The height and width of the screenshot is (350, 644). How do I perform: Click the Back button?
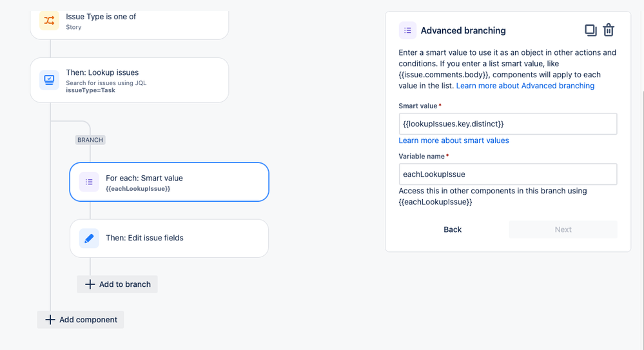[x=453, y=229]
